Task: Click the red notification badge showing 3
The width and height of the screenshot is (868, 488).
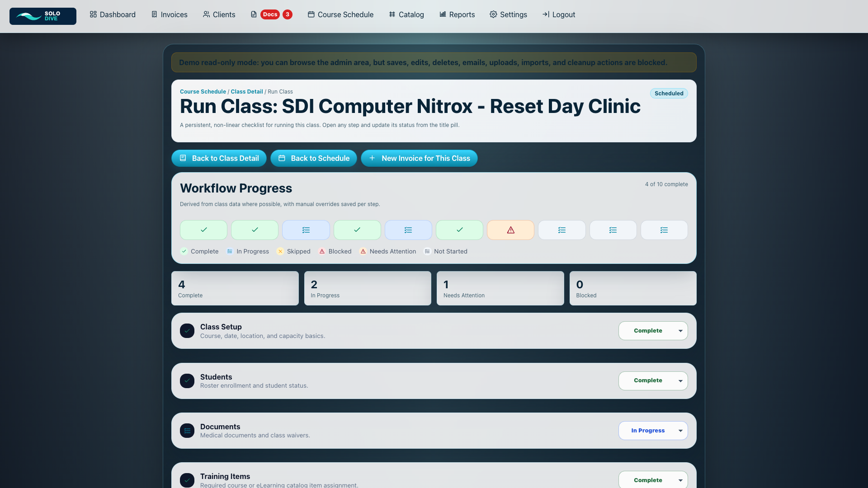Action: (x=287, y=14)
